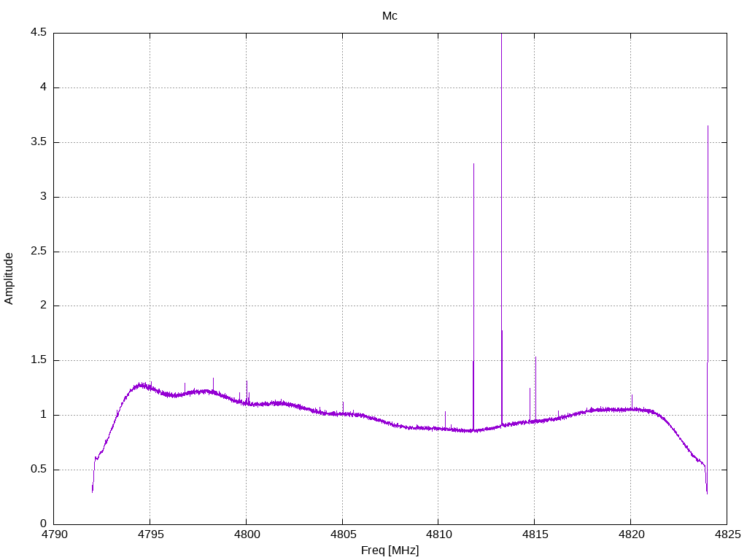This screenshot has width=747, height=560.
Task: Click the tallest spike near 4813 MHz
Action: pos(501,36)
